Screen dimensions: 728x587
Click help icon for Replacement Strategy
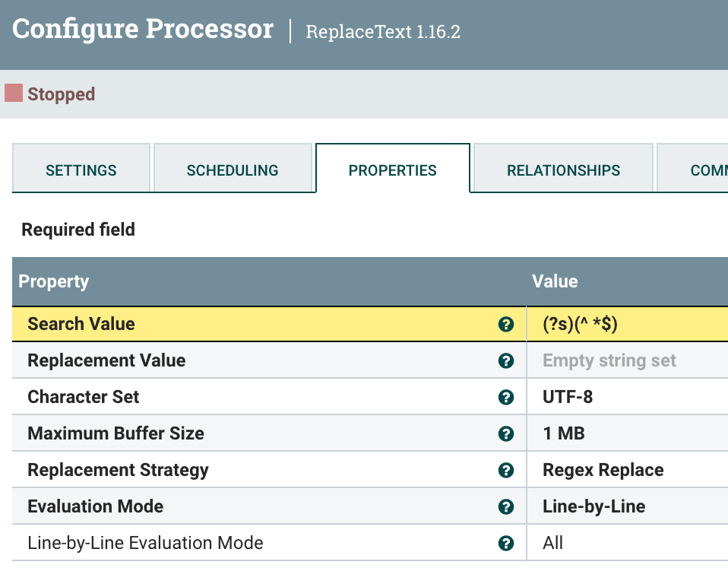coord(505,470)
